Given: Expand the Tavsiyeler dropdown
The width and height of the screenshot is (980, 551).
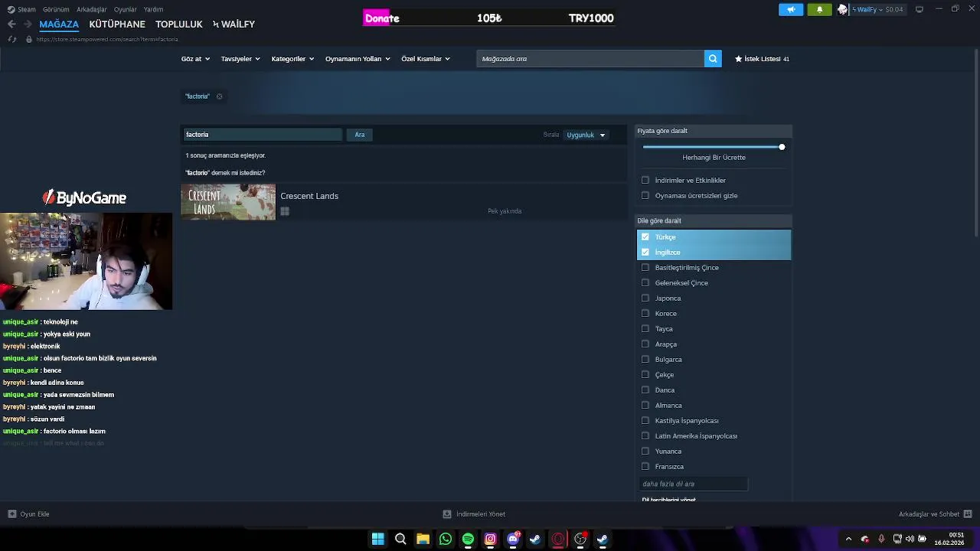Looking at the screenshot, I should pyautogui.click(x=240, y=59).
